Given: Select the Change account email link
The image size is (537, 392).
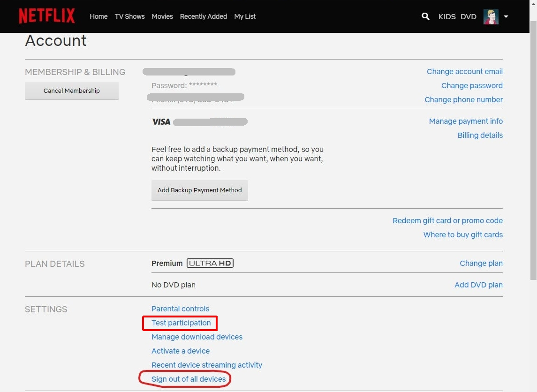Looking at the screenshot, I should click(x=464, y=72).
